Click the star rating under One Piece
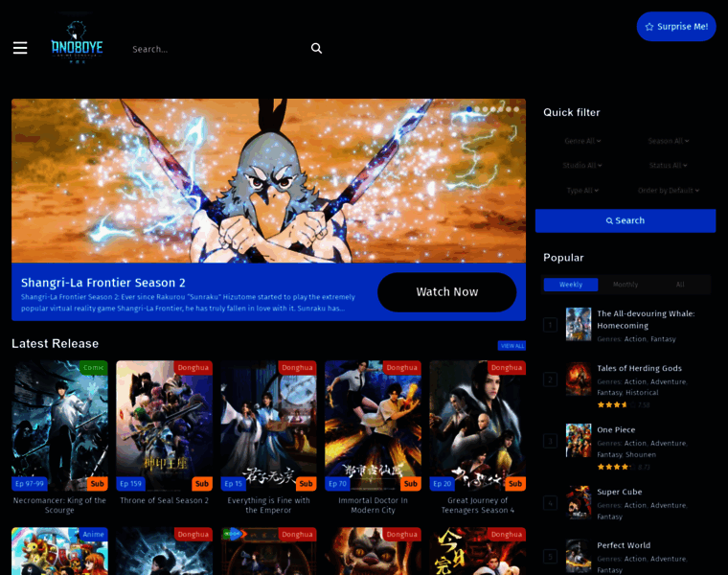 (613, 467)
